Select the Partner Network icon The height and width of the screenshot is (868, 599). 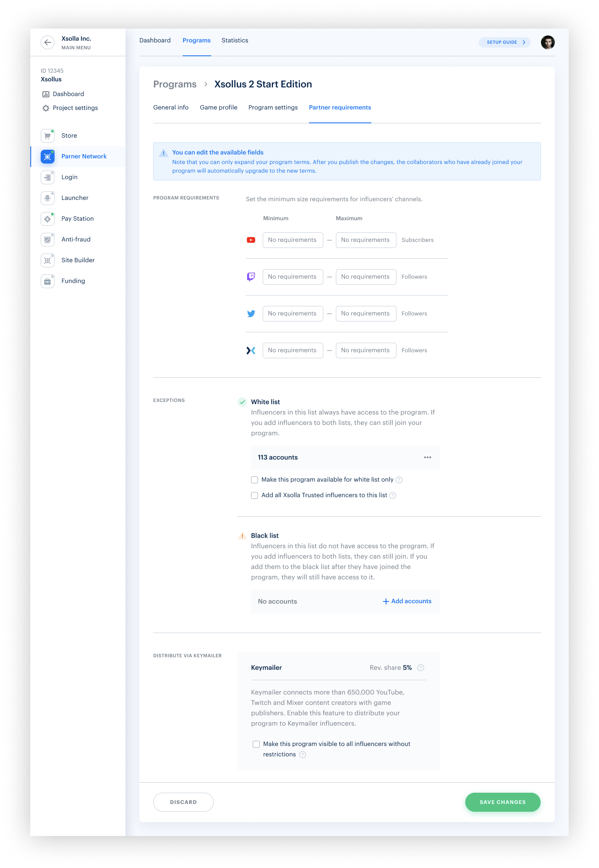[x=48, y=156]
